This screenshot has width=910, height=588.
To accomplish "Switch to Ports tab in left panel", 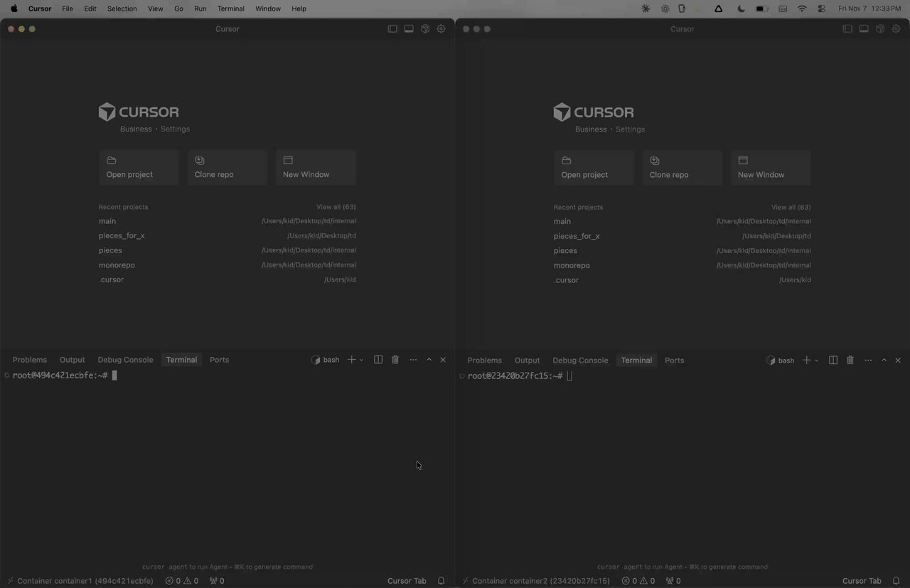I will pos(219,360).
